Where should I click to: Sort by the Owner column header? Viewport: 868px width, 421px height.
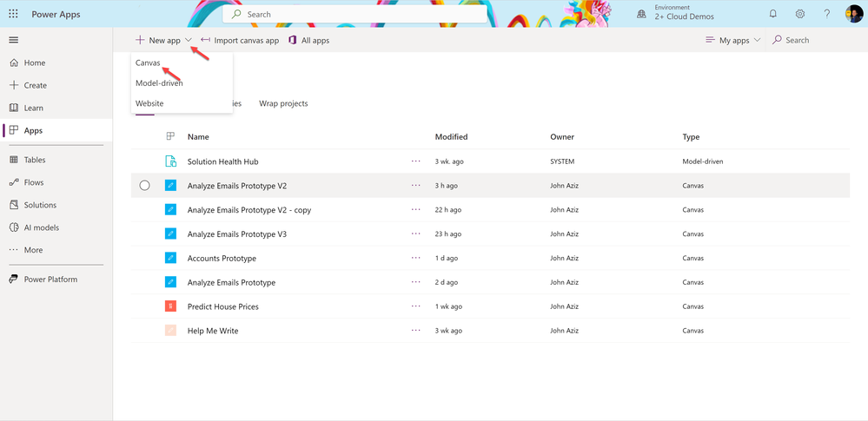point(562,136)
